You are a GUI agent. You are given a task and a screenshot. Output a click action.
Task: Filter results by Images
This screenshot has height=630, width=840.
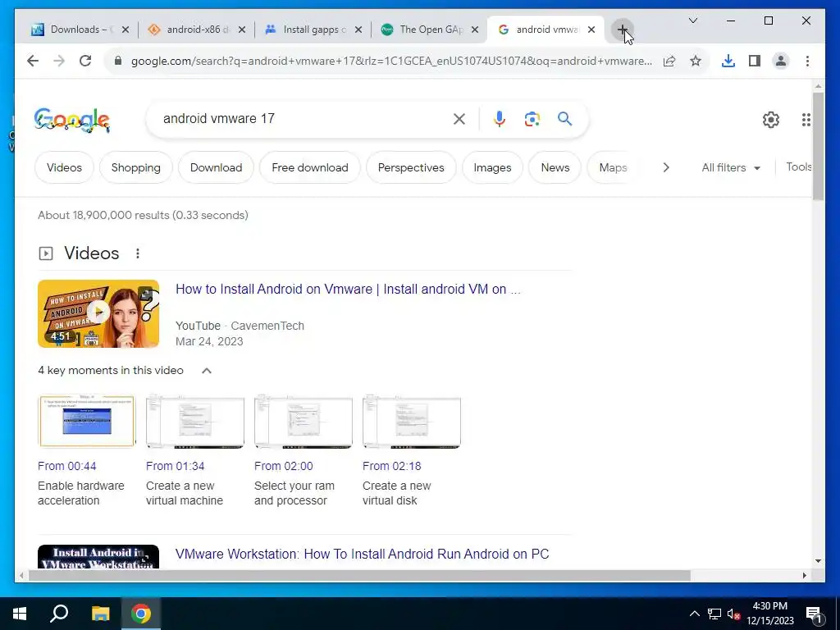pos(492,167)
